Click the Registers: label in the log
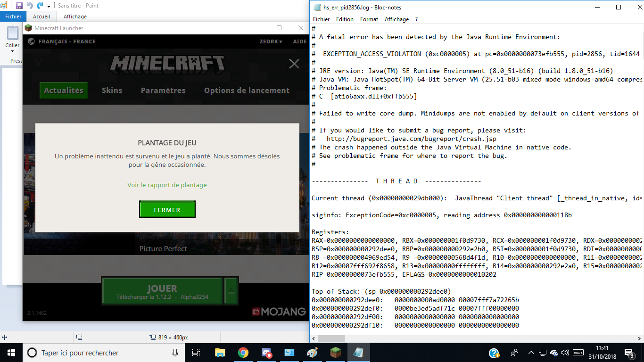The height and width of the screenshot is (362, 644). tap(330, 232)
